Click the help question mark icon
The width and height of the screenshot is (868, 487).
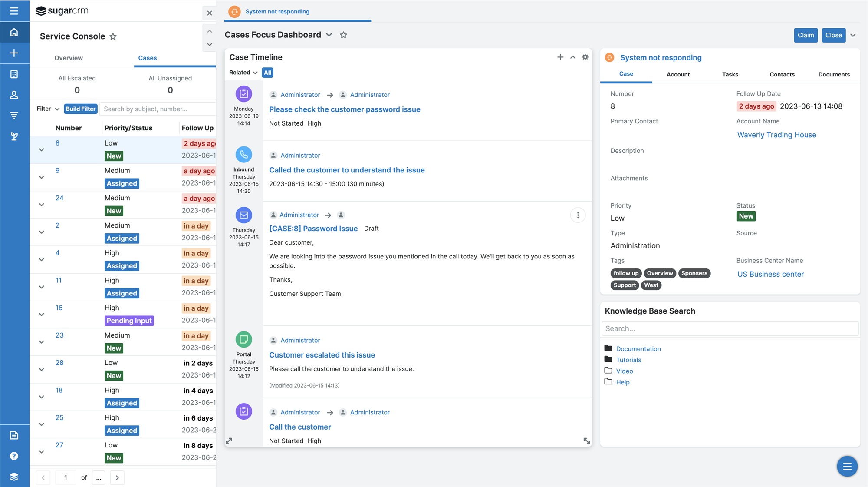pyautogui.click(x=14, y=456)
